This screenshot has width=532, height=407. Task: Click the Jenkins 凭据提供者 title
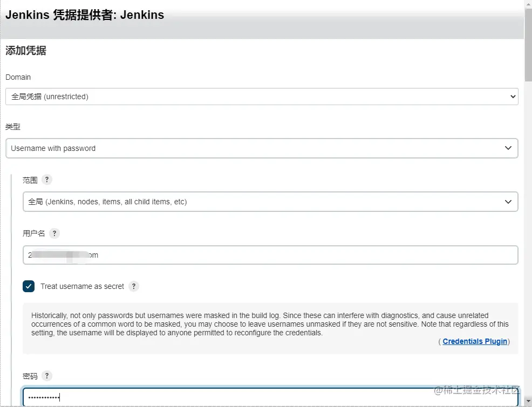(x=85, y=15)
